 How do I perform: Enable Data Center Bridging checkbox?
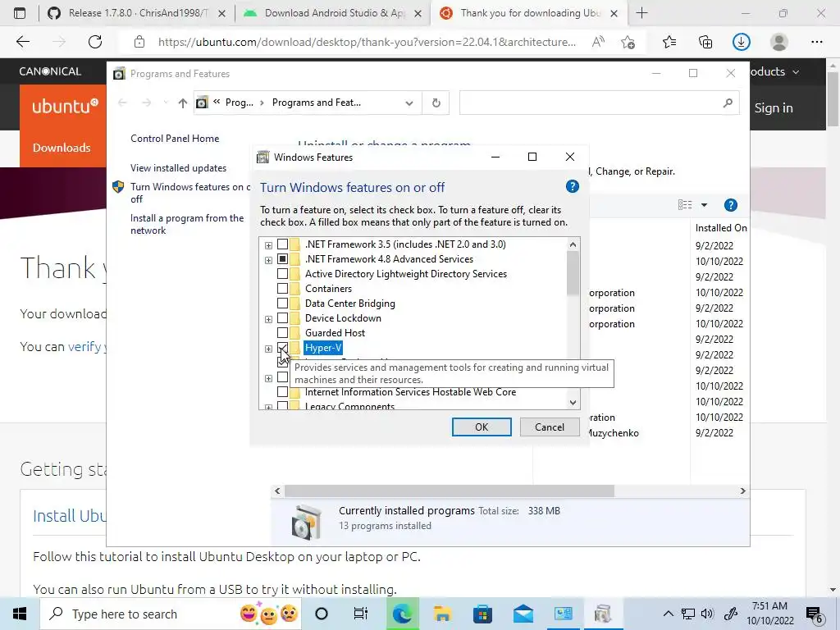click(282, 304)
